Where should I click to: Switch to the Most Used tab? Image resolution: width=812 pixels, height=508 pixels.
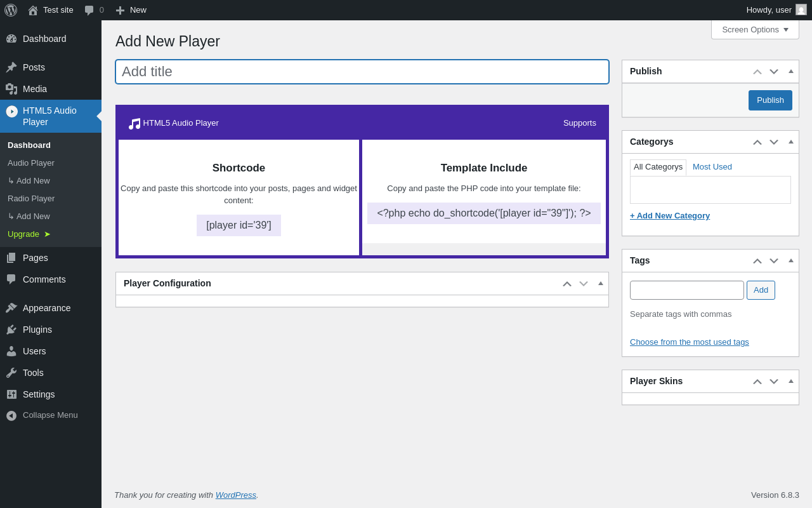(x=712, y=167)
